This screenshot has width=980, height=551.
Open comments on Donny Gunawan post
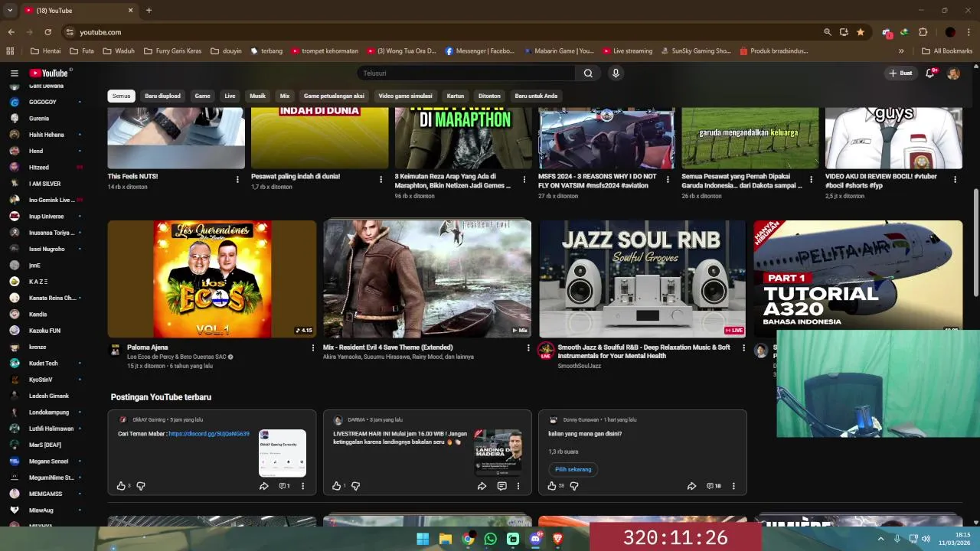coord(714,486)
